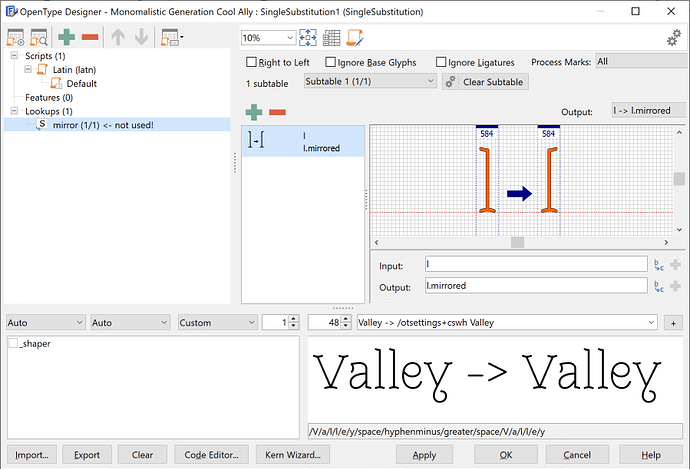Click the green add button above the lookup tree
690x469 pixels.
(66, 38)
